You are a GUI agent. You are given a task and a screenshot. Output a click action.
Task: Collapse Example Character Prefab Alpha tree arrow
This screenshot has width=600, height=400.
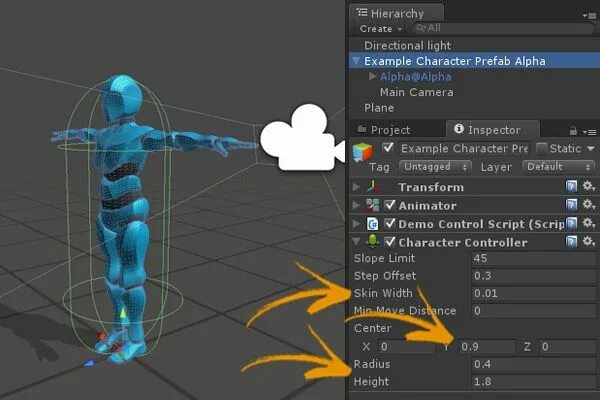click(x=356, y=61)
